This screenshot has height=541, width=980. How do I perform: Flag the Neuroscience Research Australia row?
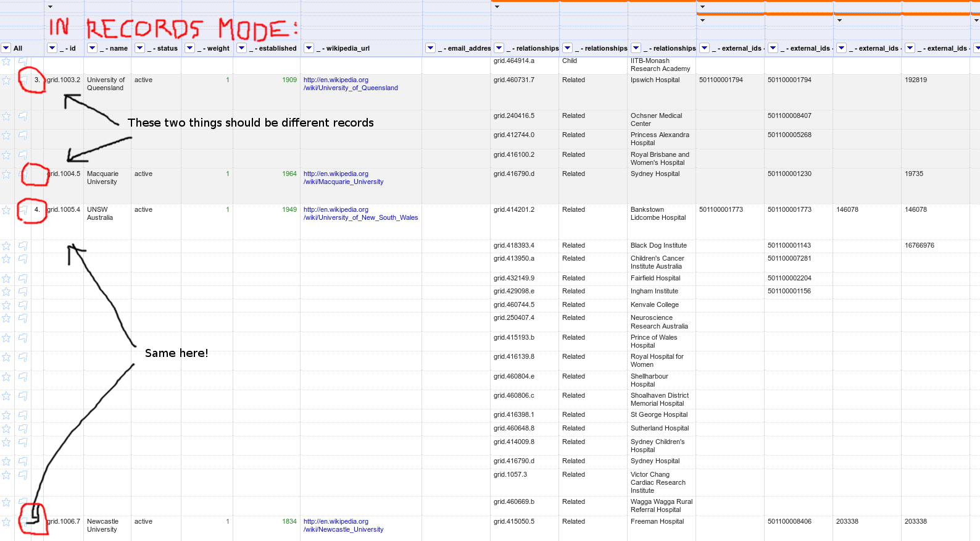[23, 318]
